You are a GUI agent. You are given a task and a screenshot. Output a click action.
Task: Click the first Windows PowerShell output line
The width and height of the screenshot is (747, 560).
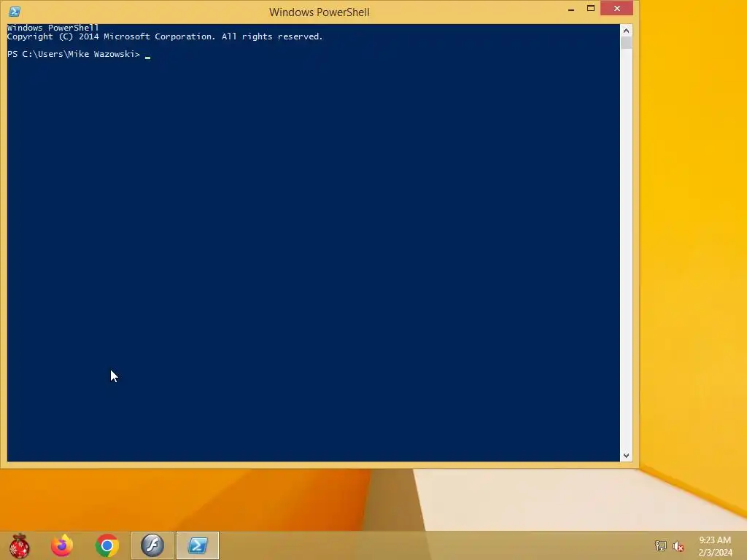click(x=53, y=28)
